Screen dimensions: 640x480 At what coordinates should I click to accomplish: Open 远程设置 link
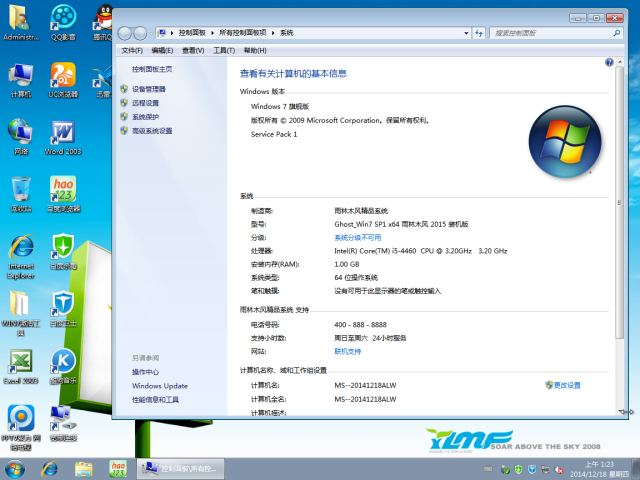tap(145, 103)
